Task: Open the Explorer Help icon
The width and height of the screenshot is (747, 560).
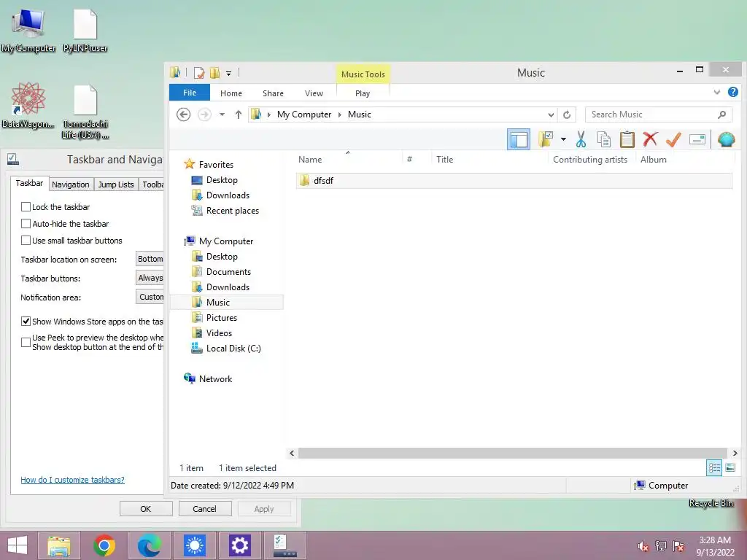Action: pyautogui.click(x=732, y=92)
